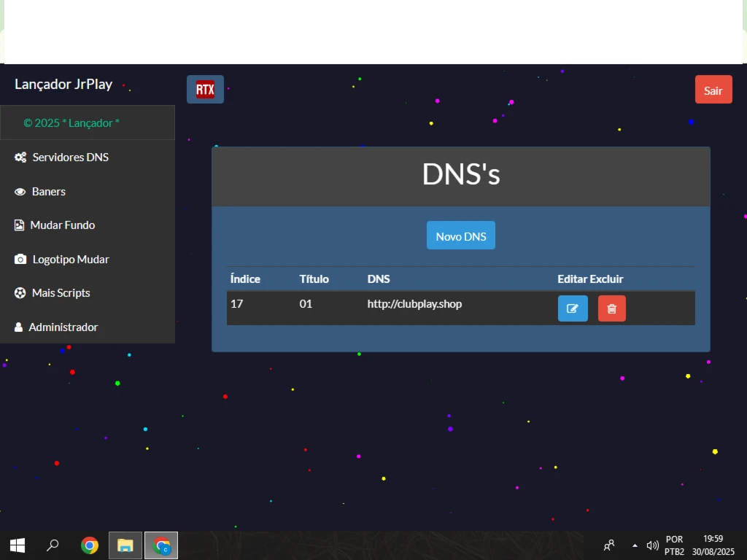Click the gears icon beside Servidores DNS
The image size is (747, 560).
pos(20,157)
